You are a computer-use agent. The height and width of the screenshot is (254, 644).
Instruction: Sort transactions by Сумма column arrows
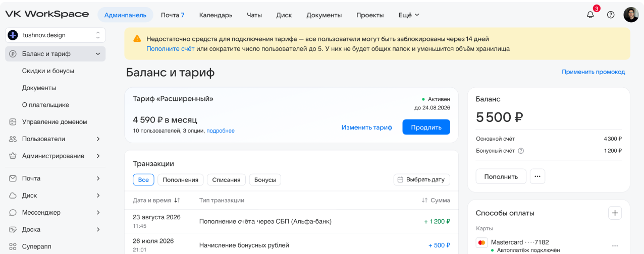(424, 200)
